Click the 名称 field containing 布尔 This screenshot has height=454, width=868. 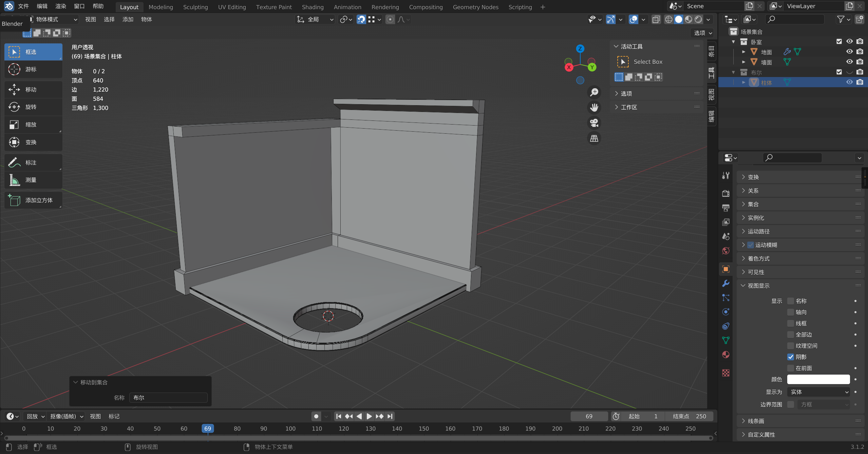coord(168,398)
